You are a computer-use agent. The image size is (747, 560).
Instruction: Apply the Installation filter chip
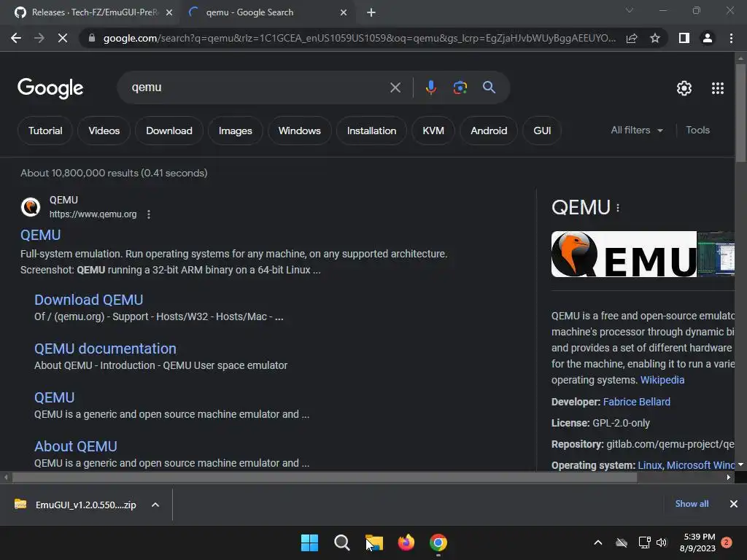point(371,131)
